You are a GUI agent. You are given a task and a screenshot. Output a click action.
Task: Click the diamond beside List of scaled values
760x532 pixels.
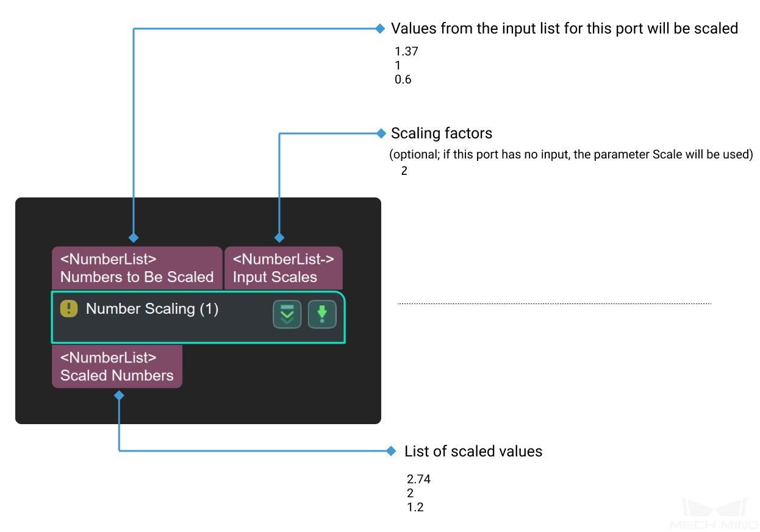coord(392,451)
